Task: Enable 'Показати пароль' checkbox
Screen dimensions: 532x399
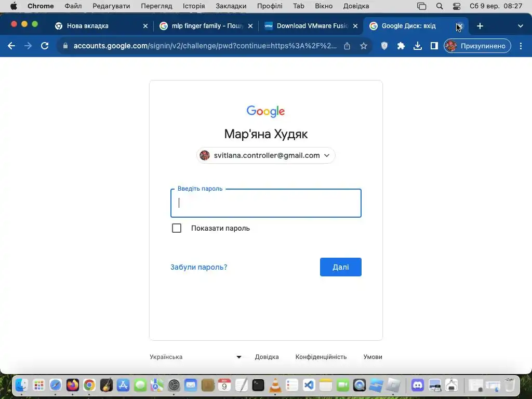Action: coord(177,228)
